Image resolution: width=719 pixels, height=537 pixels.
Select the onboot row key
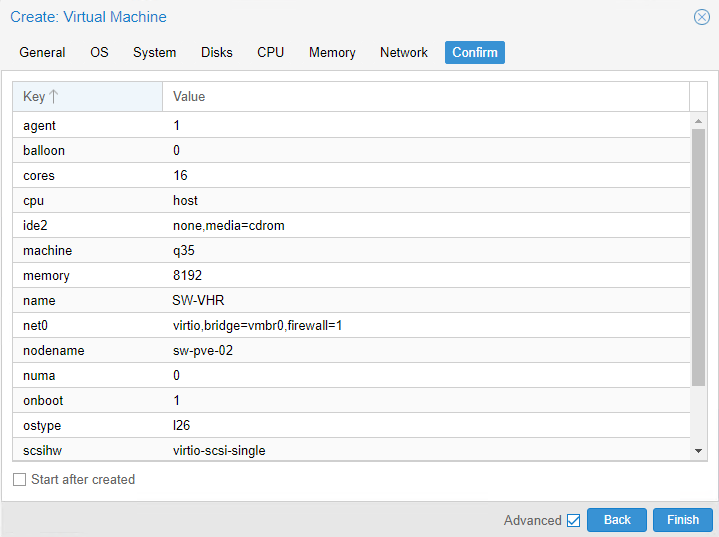[x=43, y=400]
